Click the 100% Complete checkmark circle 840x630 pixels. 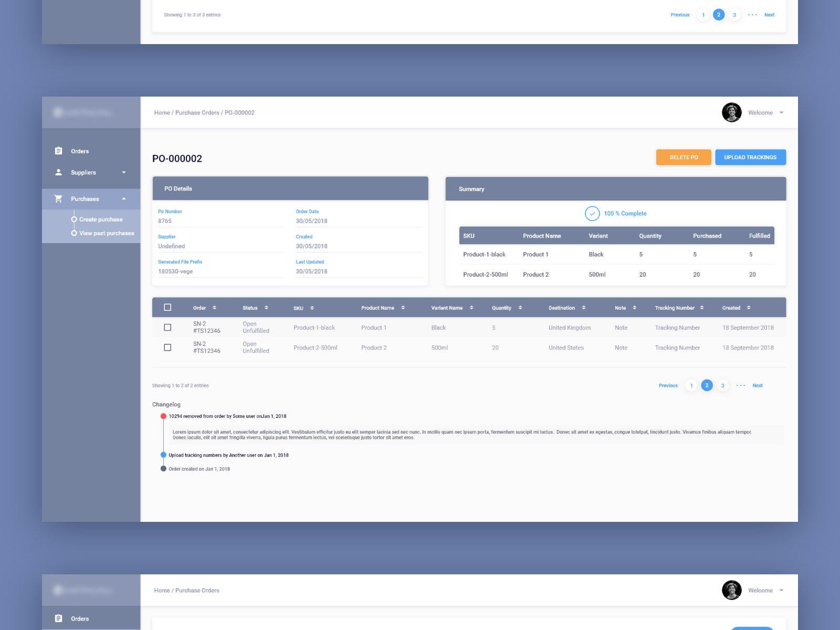pyautogui.click(x=593, y=214)
